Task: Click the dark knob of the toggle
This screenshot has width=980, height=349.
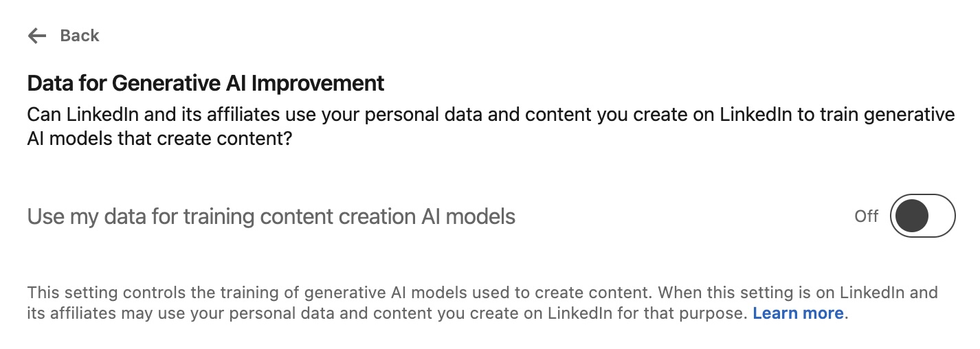Action: click(x=910, y=216)
